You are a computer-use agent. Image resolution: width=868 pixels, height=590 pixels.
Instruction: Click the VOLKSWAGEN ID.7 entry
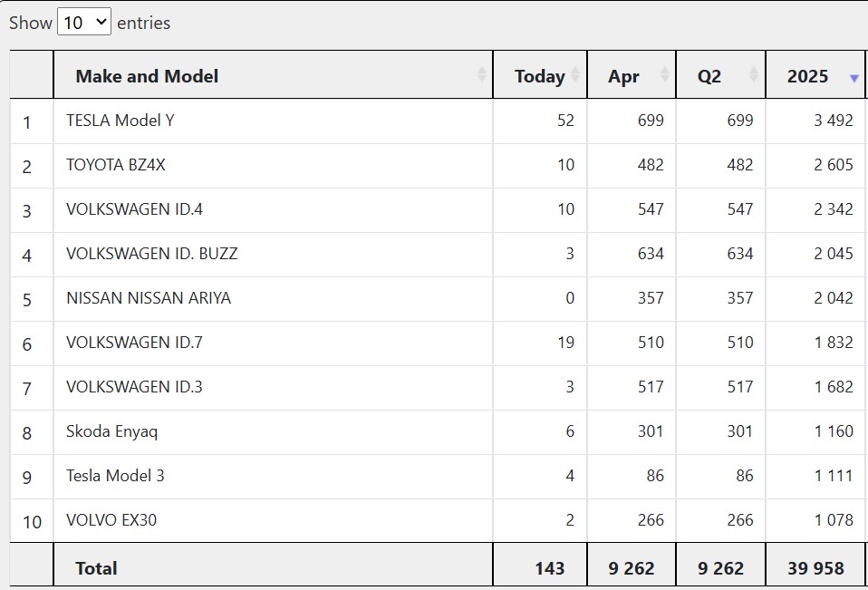[x=134, y=342]
